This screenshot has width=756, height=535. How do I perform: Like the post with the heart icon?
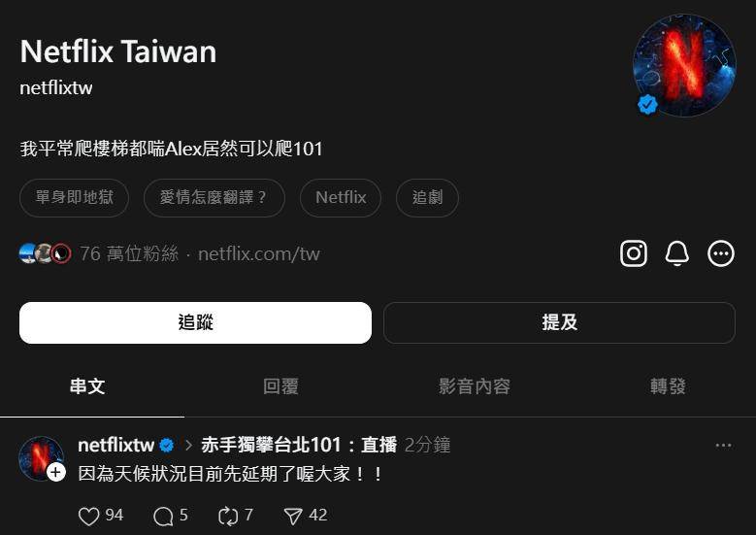(88, 516)
